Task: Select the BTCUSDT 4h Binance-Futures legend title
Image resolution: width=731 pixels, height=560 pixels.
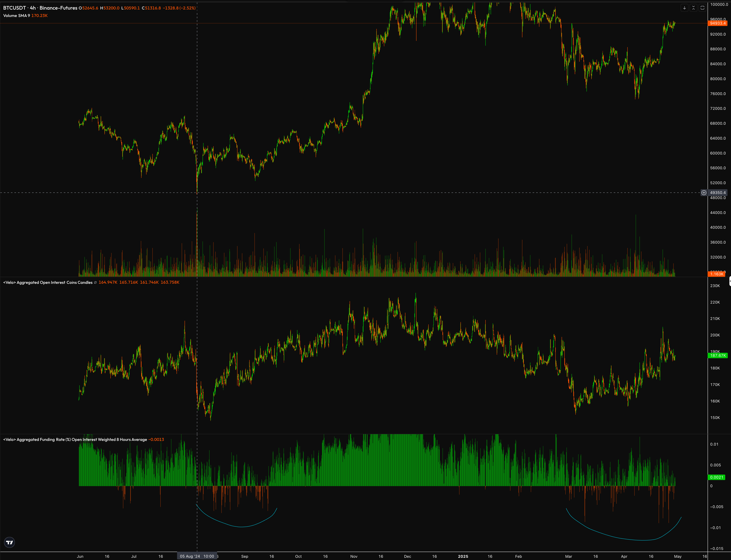Action: 40,8
